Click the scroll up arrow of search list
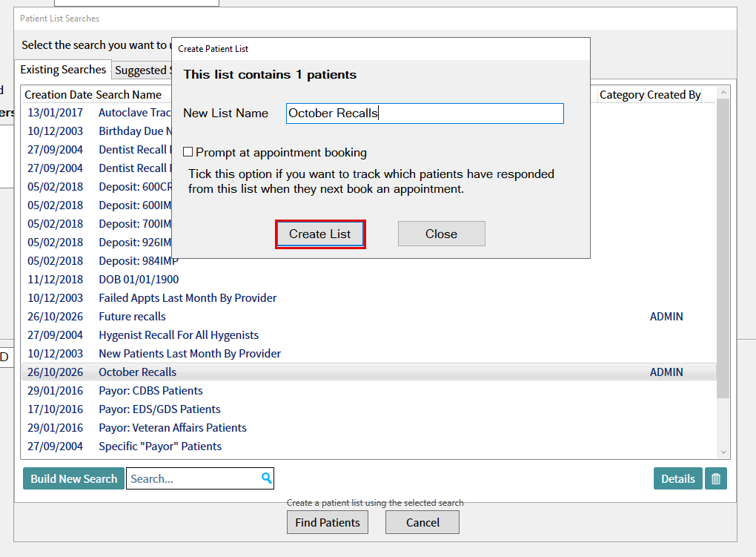This screenshot has height=557, width=756. click(x=723, y=92)
